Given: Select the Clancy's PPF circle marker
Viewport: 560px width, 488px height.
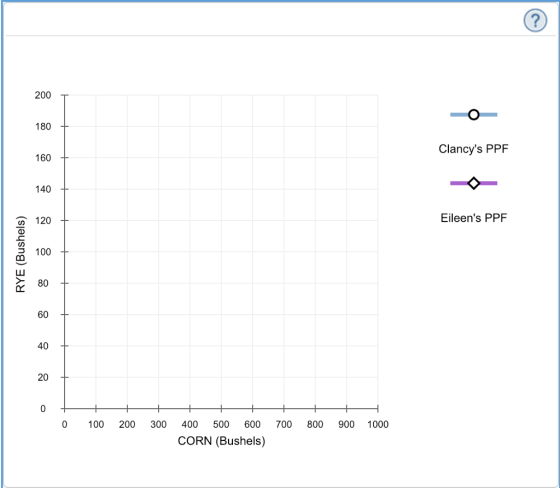Looking at the screenshot, I should 474,115.
